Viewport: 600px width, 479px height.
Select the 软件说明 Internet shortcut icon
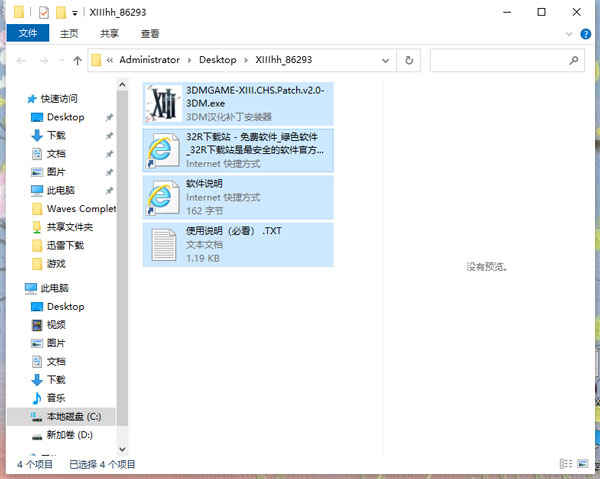point(163,198)
